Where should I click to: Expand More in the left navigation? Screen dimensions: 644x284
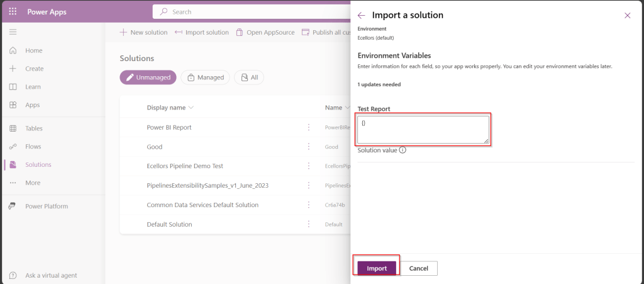tap(33, 183)
